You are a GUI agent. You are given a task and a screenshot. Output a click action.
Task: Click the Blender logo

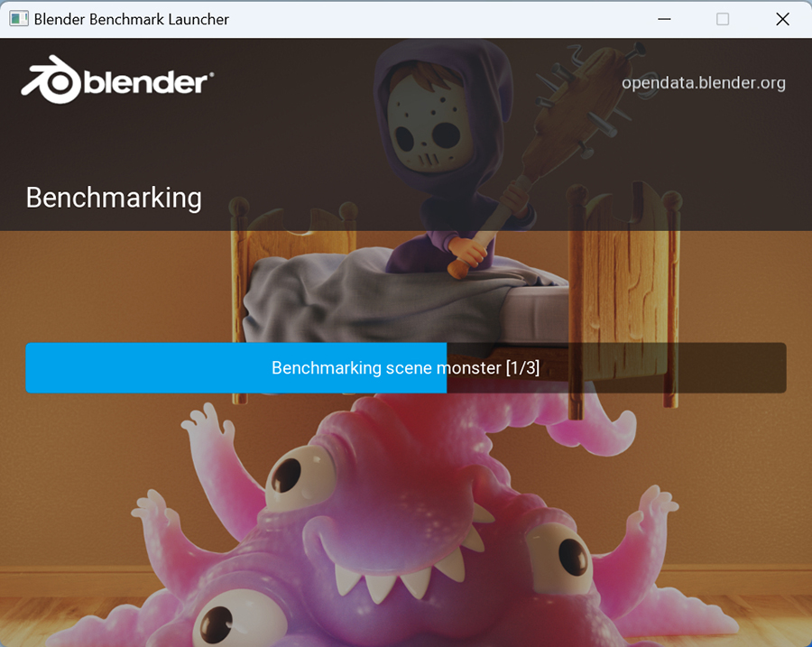tap(117, 79)
